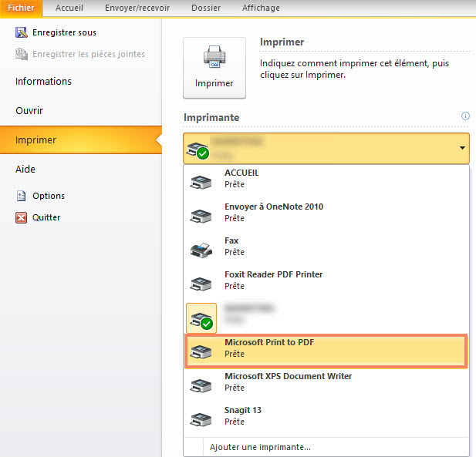Switch to the Accueil ribbon tab
The height and width of the screenshot is (457, 476).
tap(69, 8)
